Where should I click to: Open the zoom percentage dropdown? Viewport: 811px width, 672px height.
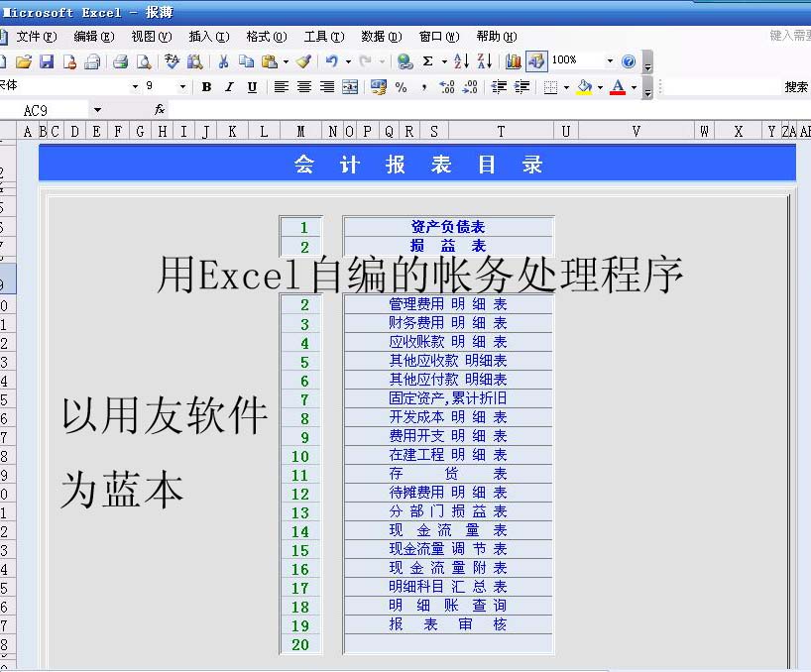pyautogui.click(x=611, y=61)
